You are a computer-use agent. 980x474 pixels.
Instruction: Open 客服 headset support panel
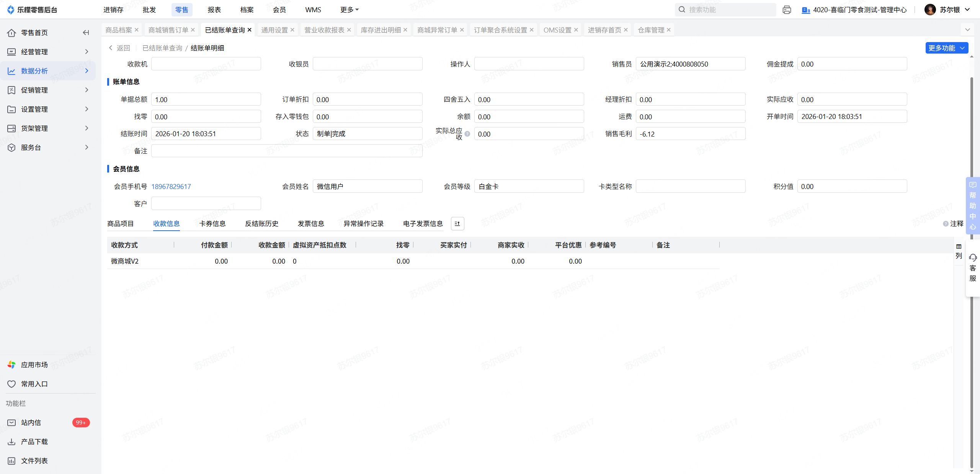point(973,267)
